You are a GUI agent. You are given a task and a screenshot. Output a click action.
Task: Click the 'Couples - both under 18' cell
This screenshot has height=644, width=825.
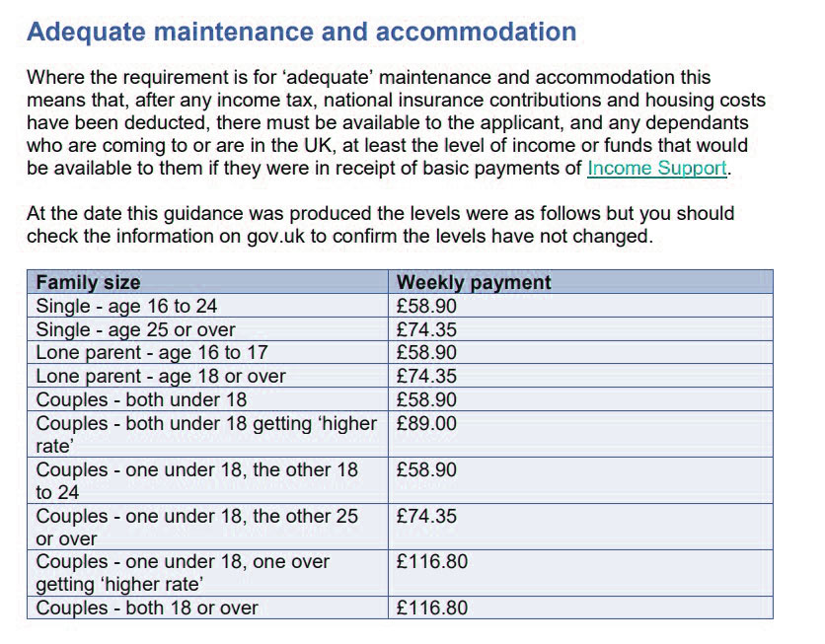tap(207, 399)
